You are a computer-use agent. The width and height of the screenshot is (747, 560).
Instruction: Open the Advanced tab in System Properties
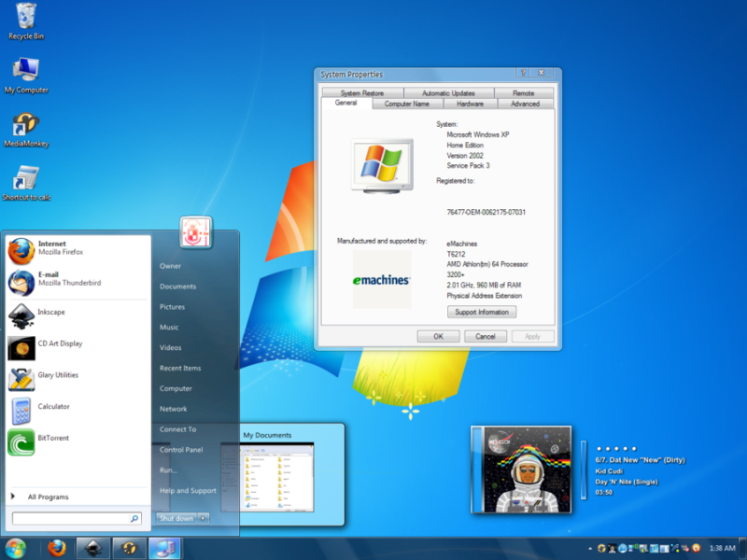pyautogui.click(x=525, y=105)
